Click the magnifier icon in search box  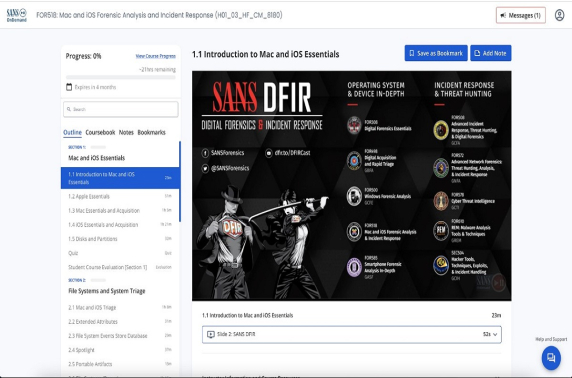click(69, 109)
